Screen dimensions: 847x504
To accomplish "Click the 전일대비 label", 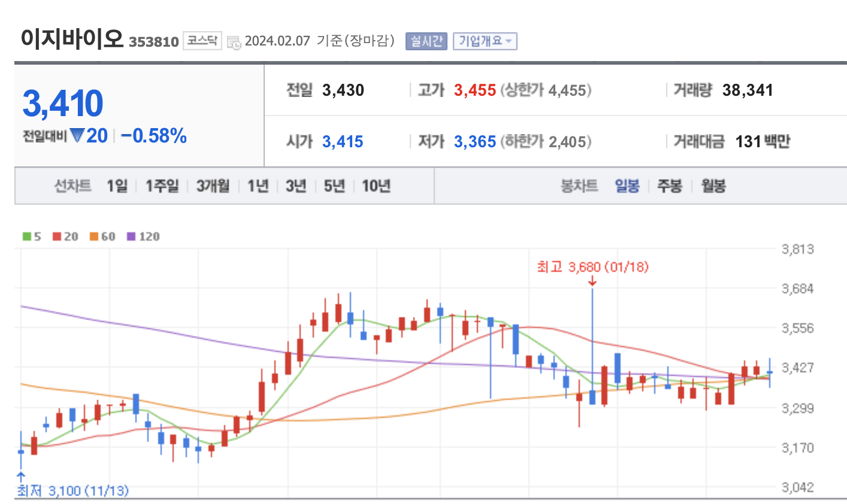I will pyautogui.click(x=45, y=136).
